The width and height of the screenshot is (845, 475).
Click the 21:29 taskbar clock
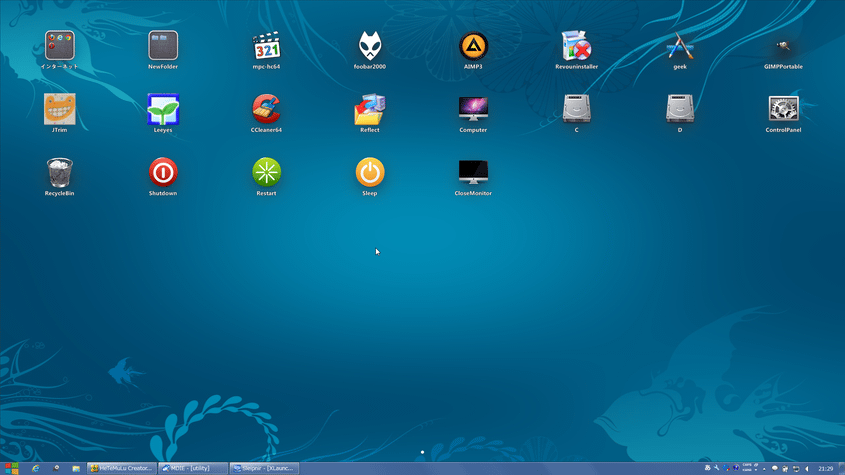pyautogui.click(x=826, y=469)
